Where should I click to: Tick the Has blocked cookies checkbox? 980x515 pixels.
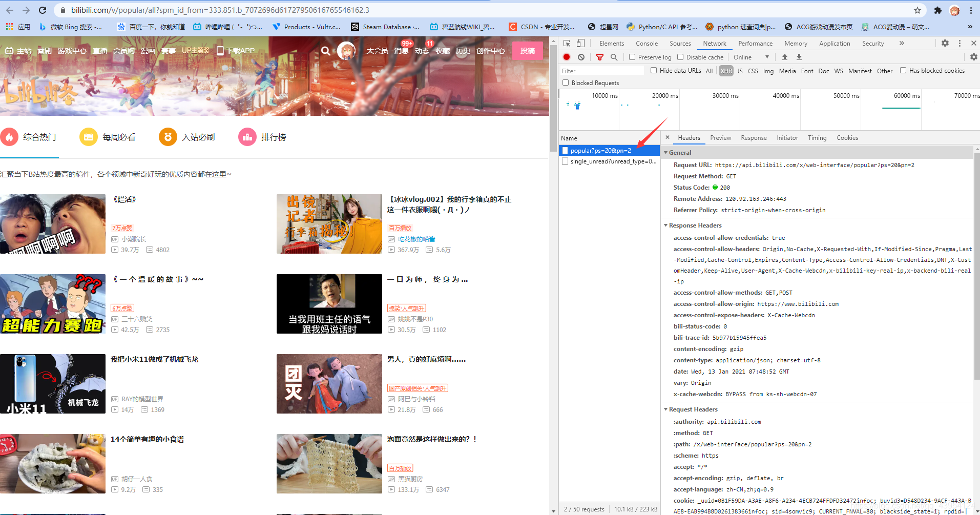coord(903,70)
